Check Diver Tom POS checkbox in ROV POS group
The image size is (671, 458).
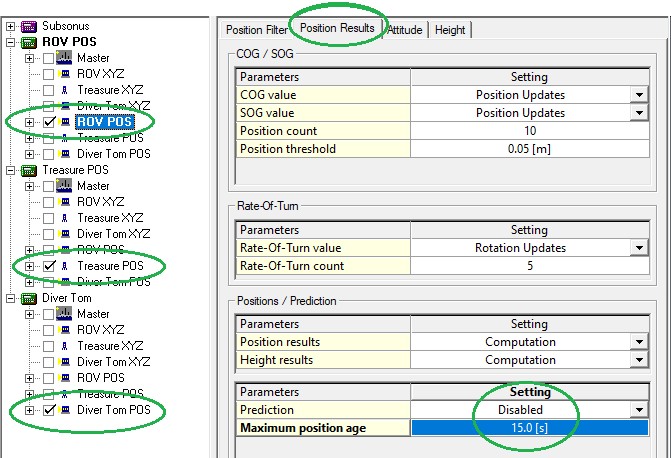tap(49, 154)
